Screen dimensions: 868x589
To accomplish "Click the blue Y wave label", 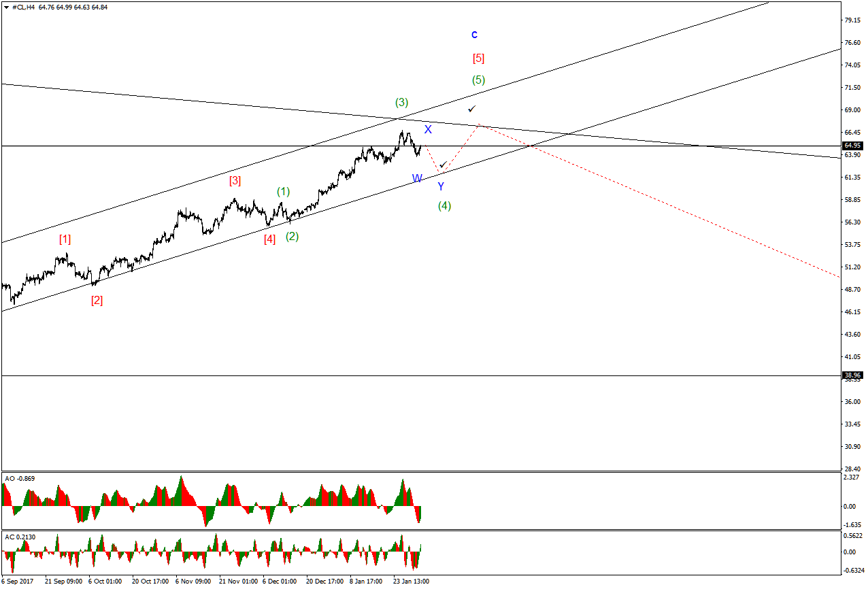I will coord(441,186).
